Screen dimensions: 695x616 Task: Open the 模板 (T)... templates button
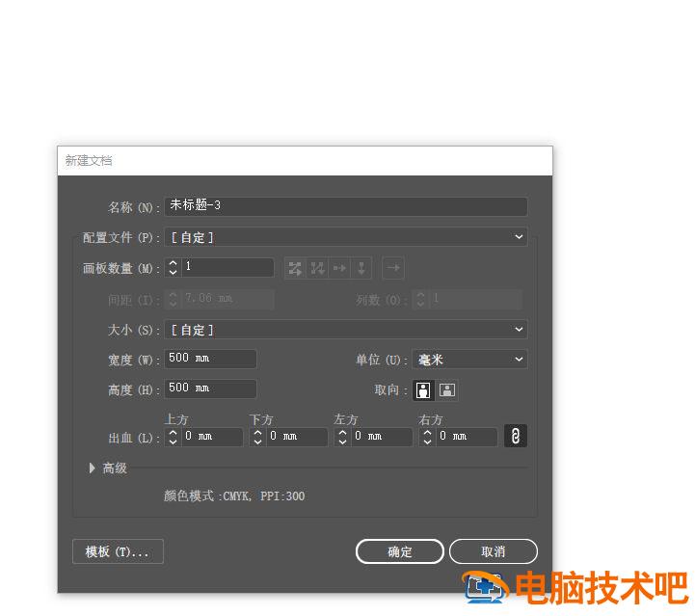[118, 551]
